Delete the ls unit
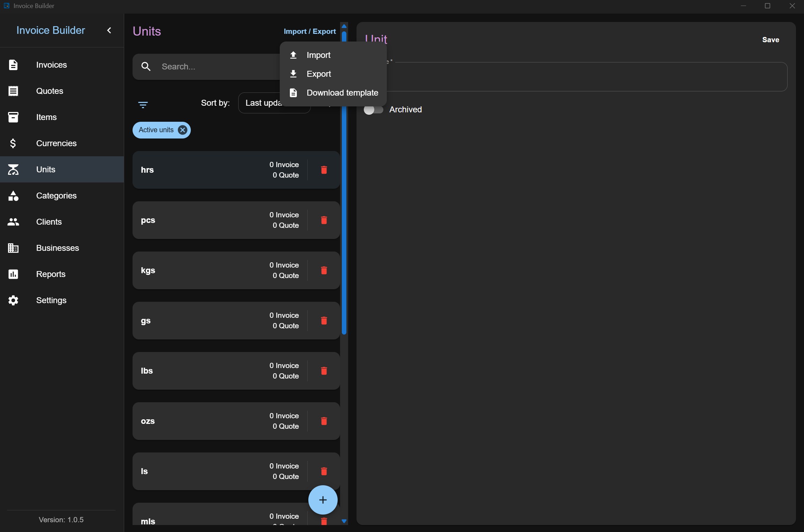Screen dimensions: 804x532 (x=324, y=471)
